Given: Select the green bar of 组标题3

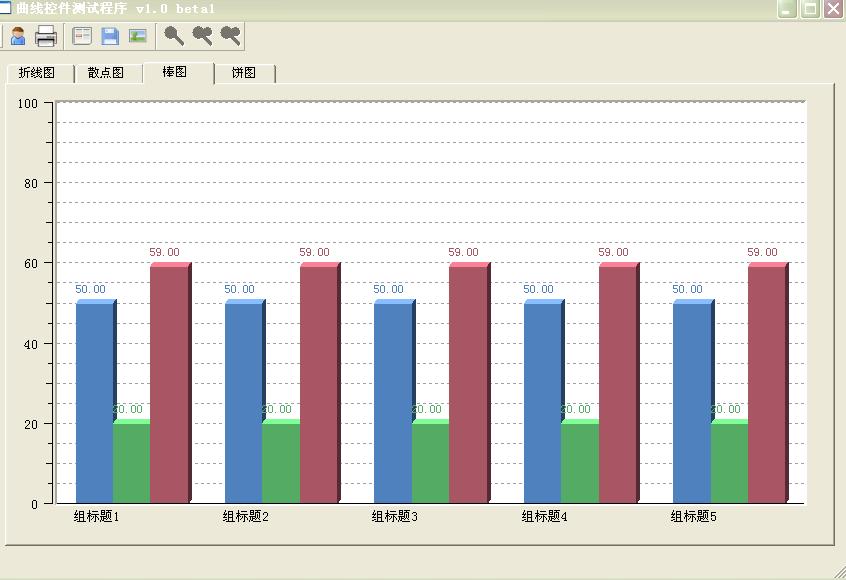Looking at the screenshot, I should point(431,463).
